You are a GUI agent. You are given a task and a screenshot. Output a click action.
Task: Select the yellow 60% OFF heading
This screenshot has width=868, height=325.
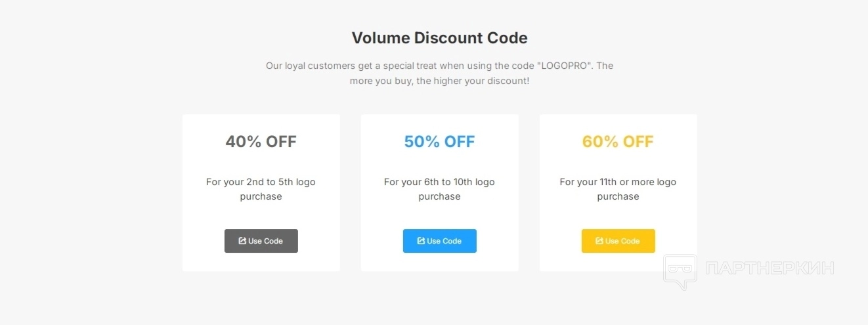tap(618, 142)
